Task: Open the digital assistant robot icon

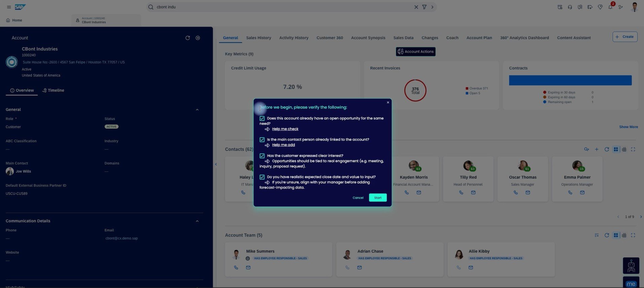Action: click(x=631, y=266)
